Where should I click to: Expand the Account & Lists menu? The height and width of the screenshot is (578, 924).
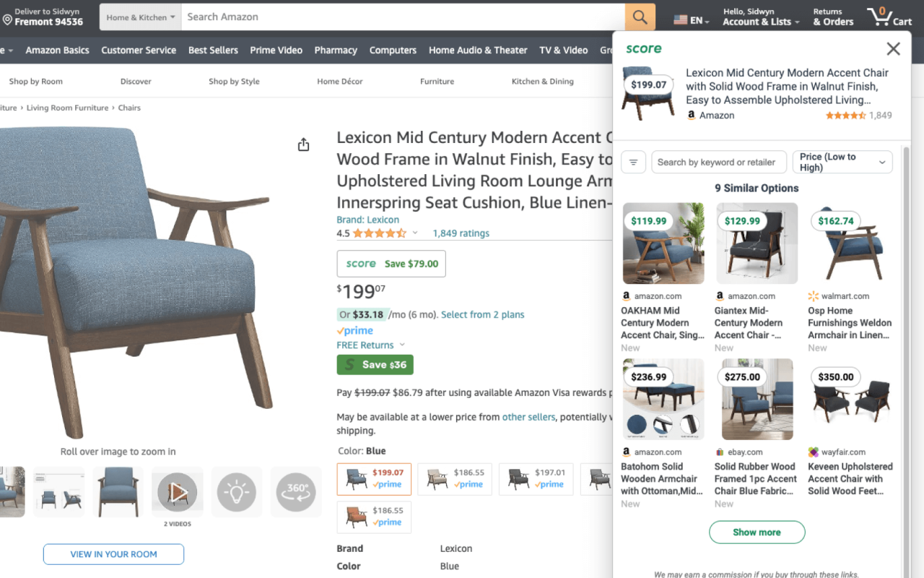pos(761,17)
